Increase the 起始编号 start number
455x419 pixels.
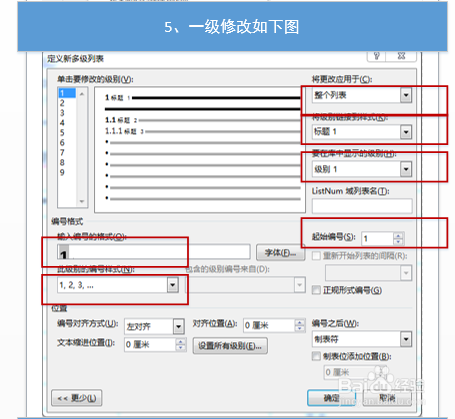point(398,235)
